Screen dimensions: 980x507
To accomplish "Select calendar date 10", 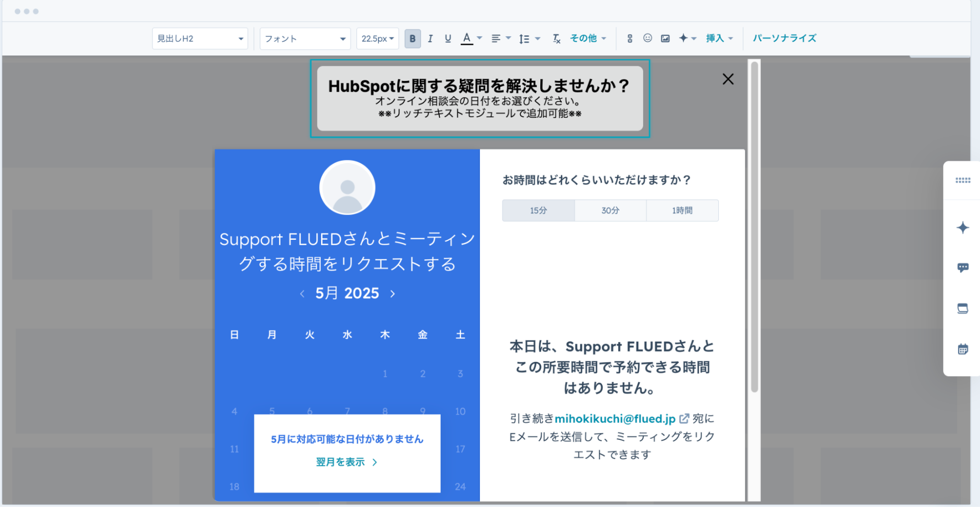I will (460, 411).
